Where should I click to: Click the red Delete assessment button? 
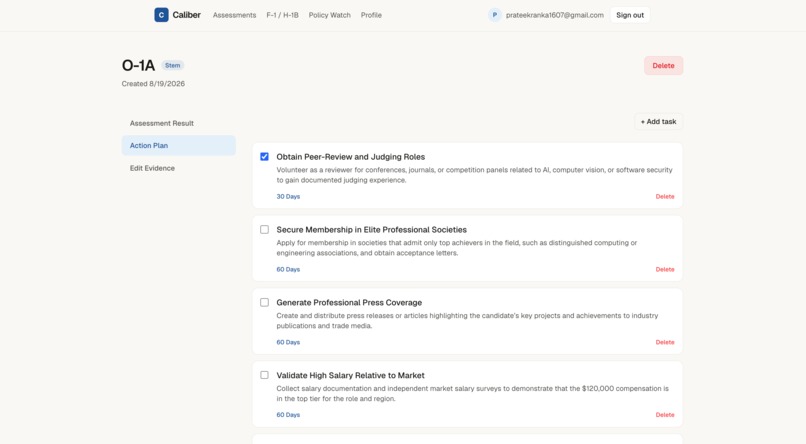point(663,66)
